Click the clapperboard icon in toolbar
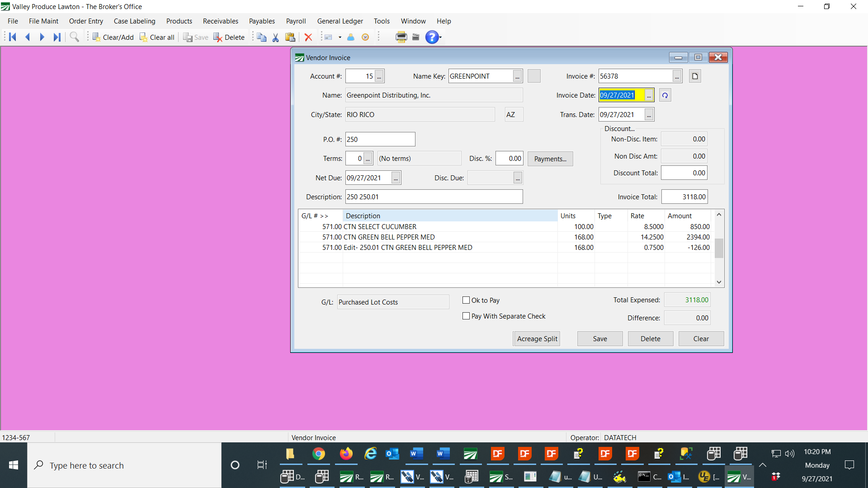Viewport: 868px width, 488px height. click(x=416, y=37)
